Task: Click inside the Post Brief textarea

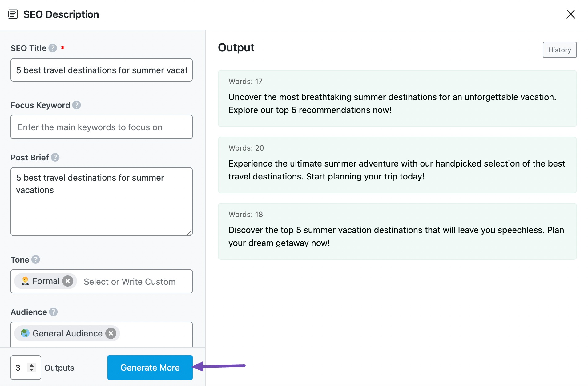Action: [102, 202]
